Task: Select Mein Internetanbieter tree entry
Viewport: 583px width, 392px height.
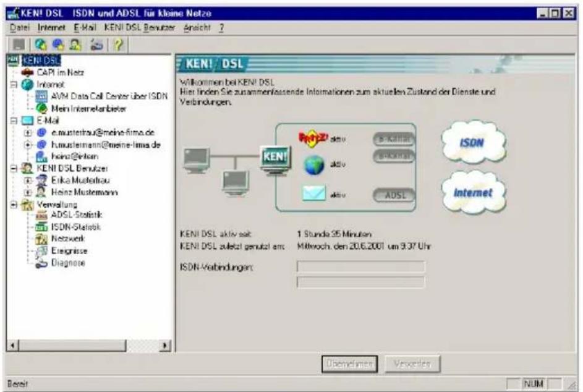Action: [x=89, y=109]
